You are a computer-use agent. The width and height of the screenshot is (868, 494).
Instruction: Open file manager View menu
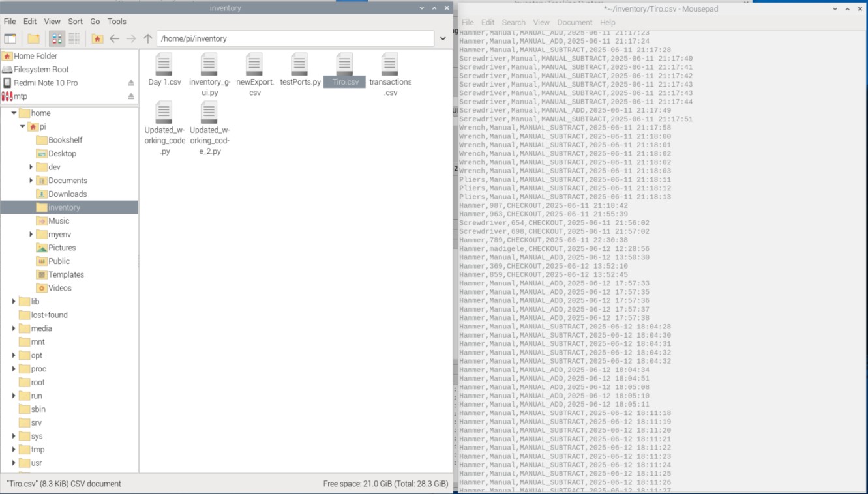(52, 22)
